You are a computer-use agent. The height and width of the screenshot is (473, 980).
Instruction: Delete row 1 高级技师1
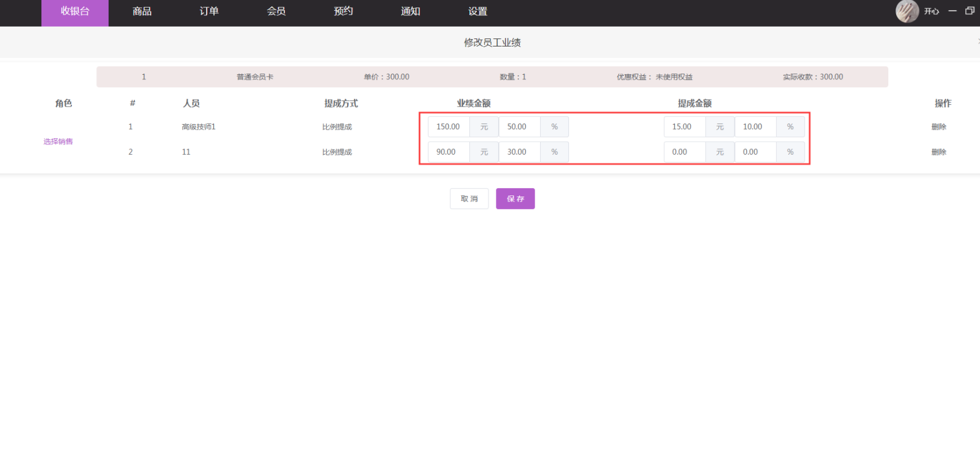939,127
